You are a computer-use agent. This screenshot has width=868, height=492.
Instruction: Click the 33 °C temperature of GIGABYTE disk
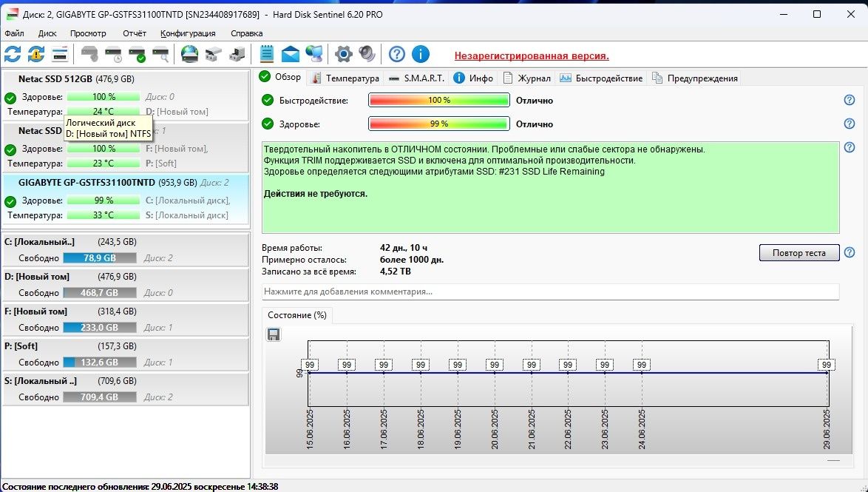[104, 215]
